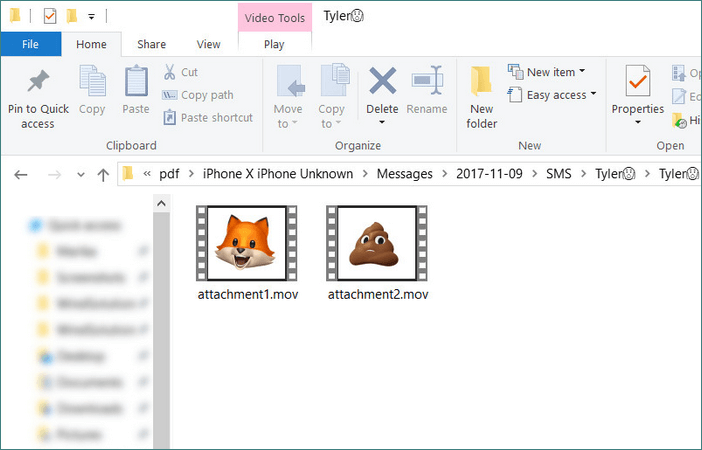The image size is (702, 450).
Task: Switch to the Share ribbon tab
Action: (x=151, y=44)
